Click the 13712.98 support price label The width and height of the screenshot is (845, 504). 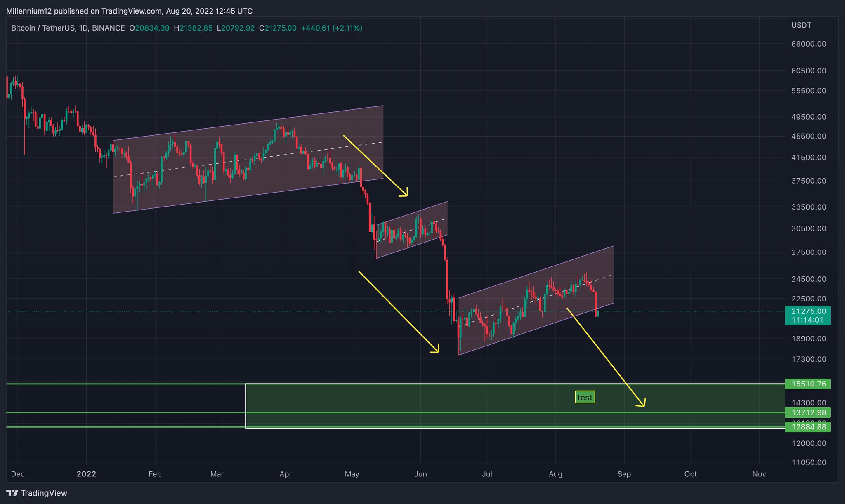pos(808,412)
